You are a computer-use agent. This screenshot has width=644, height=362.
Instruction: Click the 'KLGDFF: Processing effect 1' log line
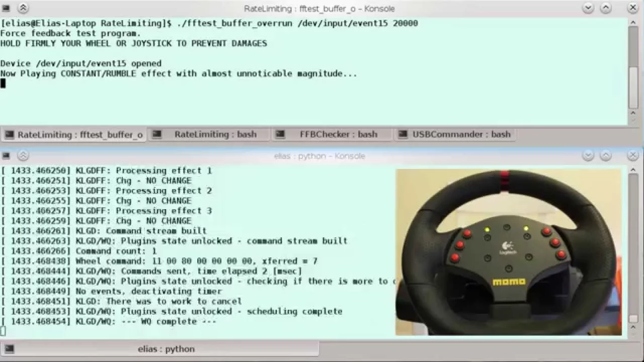click(106, 170)
